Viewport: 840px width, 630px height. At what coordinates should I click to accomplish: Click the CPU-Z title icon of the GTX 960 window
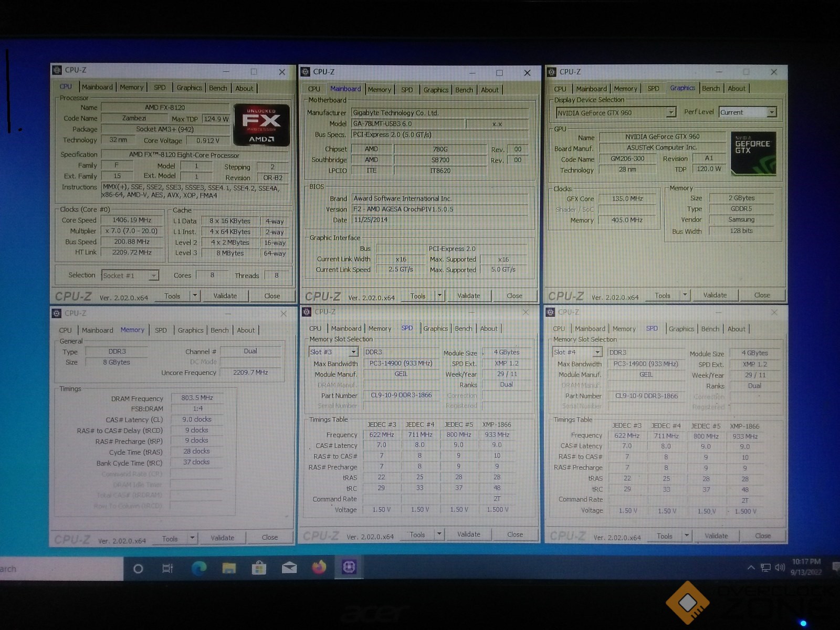[552, 72]
